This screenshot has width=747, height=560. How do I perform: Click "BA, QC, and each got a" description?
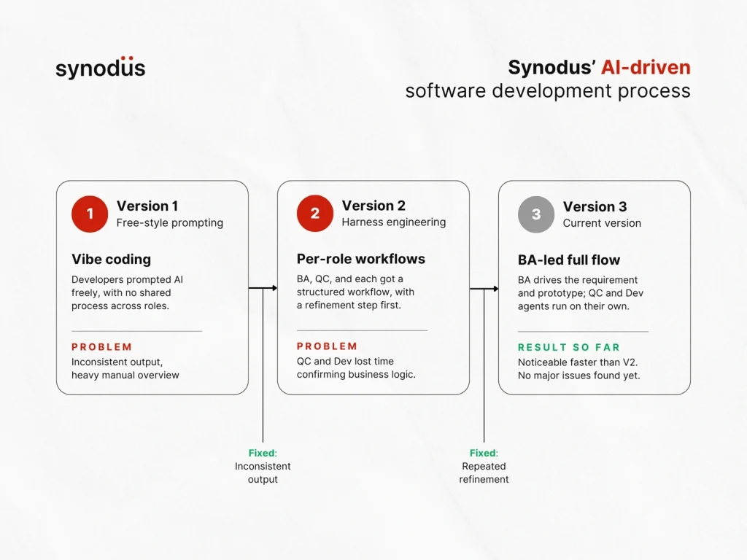point(355,292)
